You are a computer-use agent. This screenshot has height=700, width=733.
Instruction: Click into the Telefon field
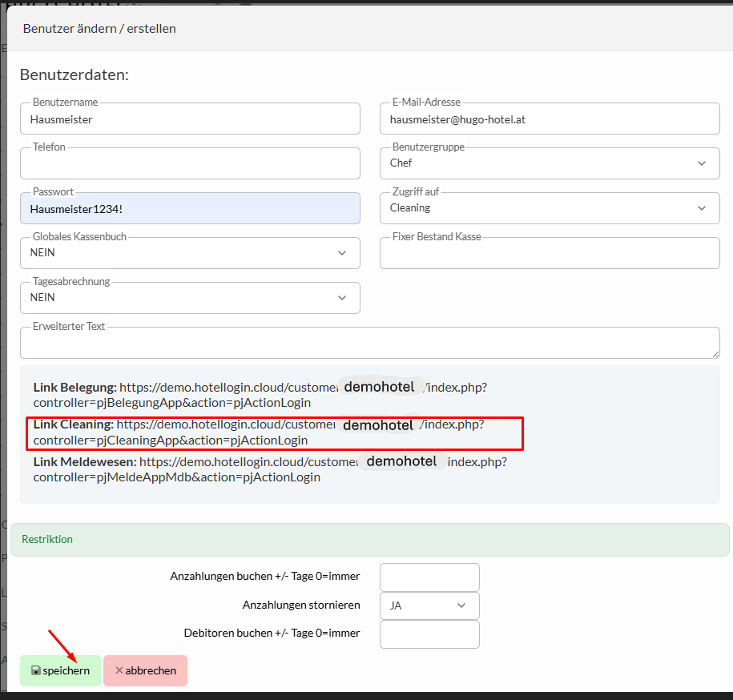pos(190,164)
